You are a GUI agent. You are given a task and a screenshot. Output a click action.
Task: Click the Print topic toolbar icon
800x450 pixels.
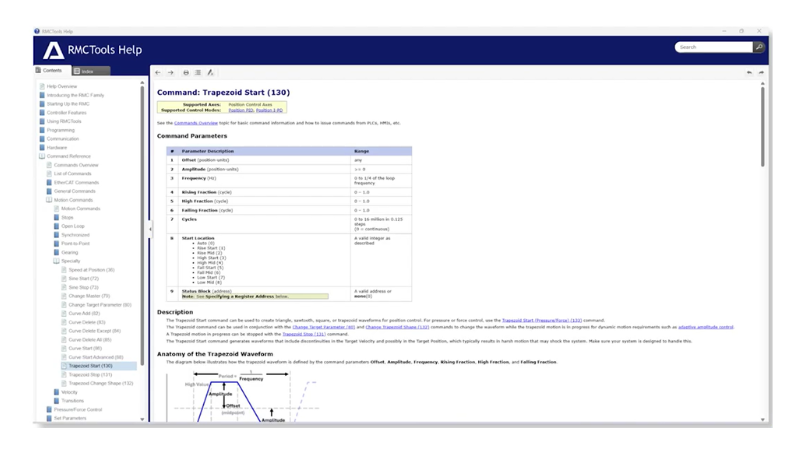tap(186, 72)
